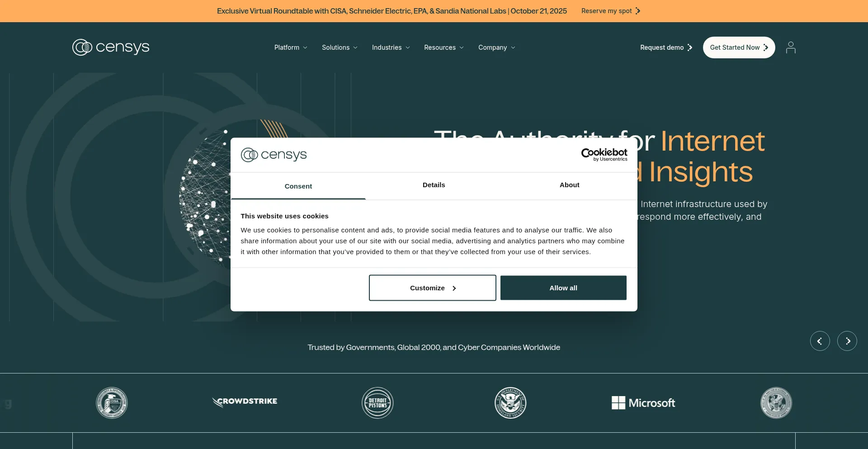Click the Censys logo in cookie dialog
Screen dimensions: 868x449
point(274,155)
